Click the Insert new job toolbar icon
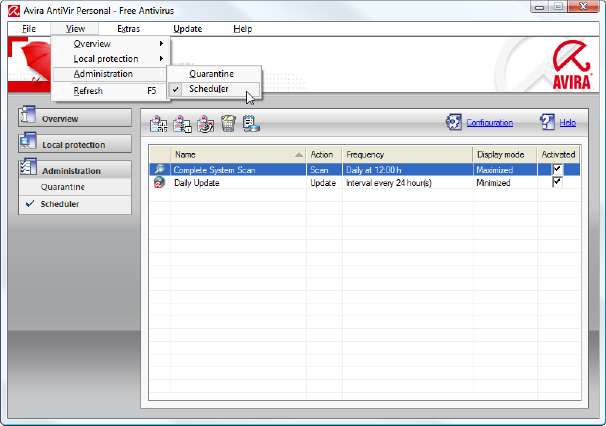606x426 pixels. pos(158,124)
